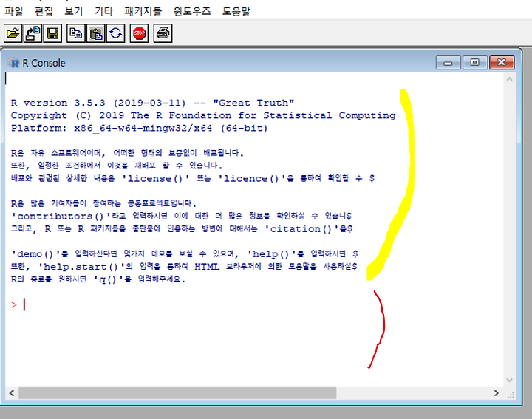Open the 윈도우즈 menu

(x=192, y=12)
